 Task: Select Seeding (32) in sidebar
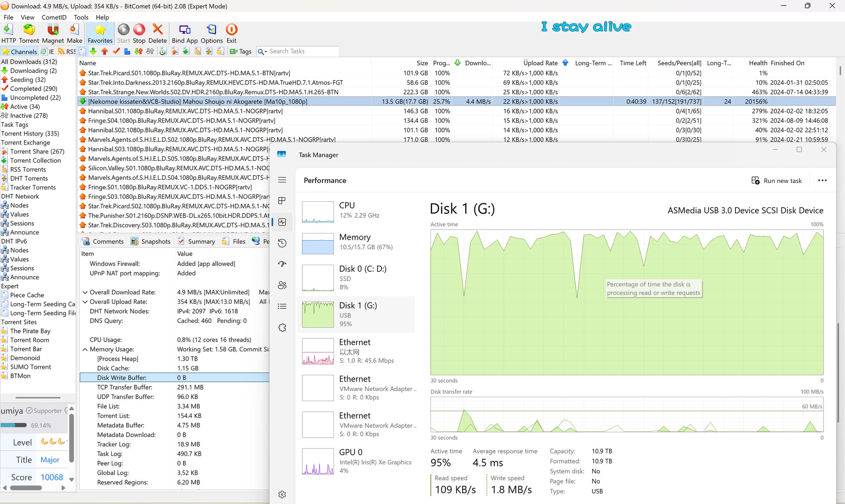click(x=28, y=80)
